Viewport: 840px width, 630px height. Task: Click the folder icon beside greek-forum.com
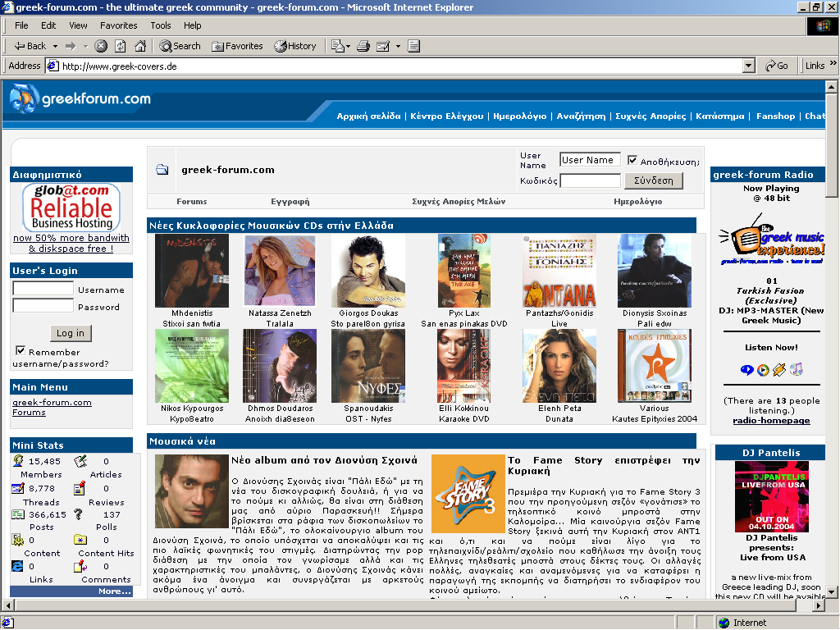[x=162, y=170]
